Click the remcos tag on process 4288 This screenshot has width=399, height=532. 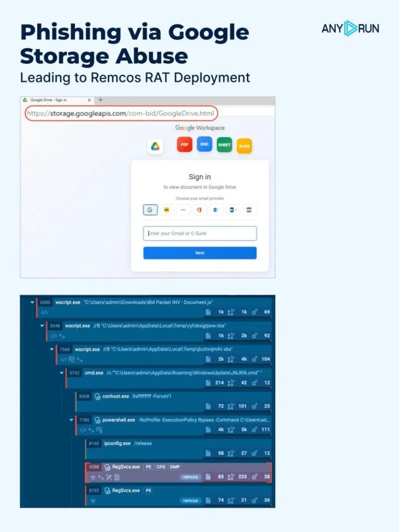click(190, 477)
